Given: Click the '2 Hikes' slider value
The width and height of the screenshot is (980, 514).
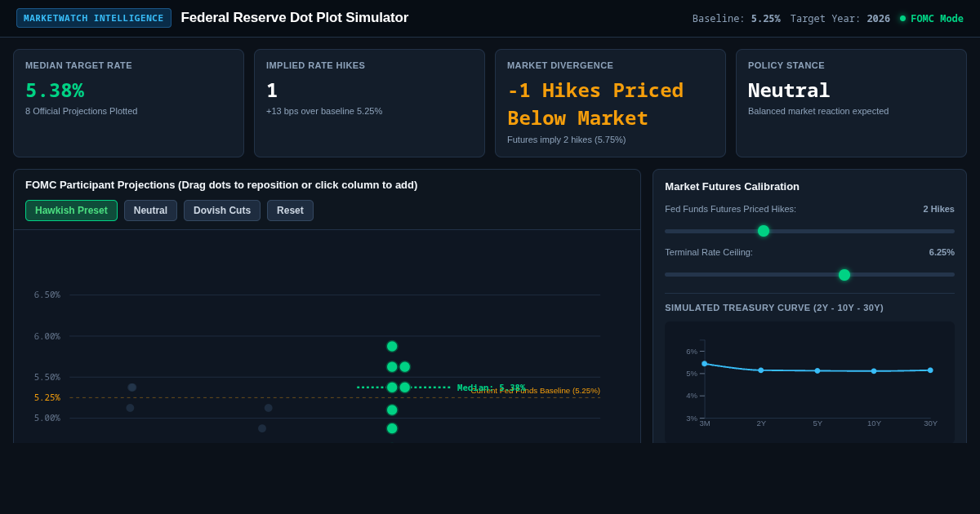Looking at the screenshot, I should pos(938,209).
